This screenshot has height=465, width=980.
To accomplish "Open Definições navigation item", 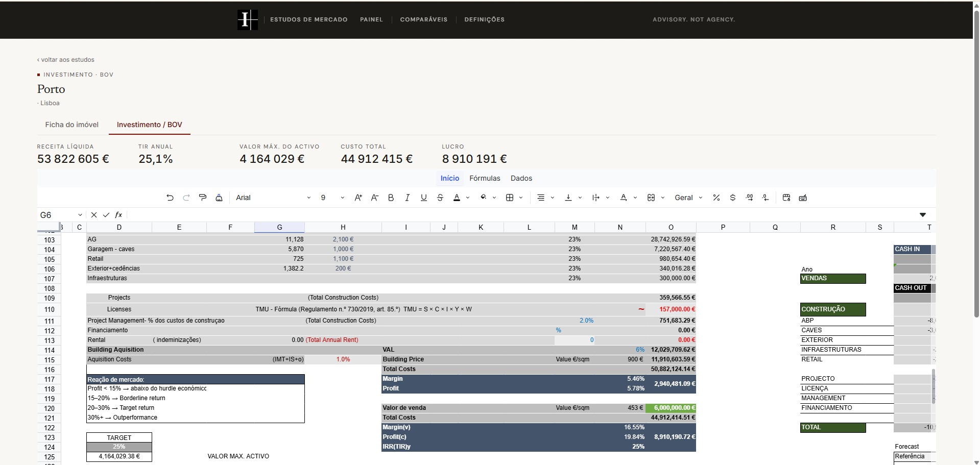I will click(x=485, y=19).
